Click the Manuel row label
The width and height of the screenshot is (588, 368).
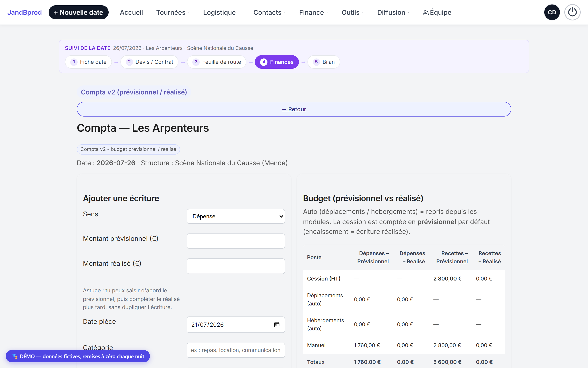click(x=316, y=345)
